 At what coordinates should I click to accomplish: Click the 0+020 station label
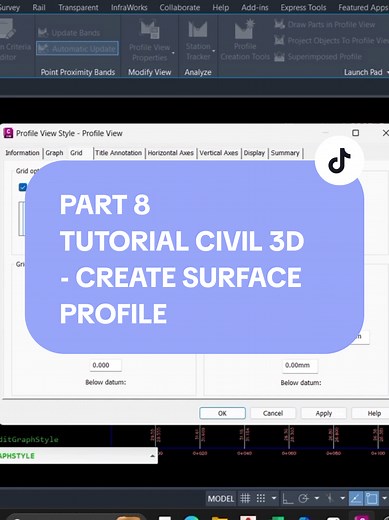point(200,453)
